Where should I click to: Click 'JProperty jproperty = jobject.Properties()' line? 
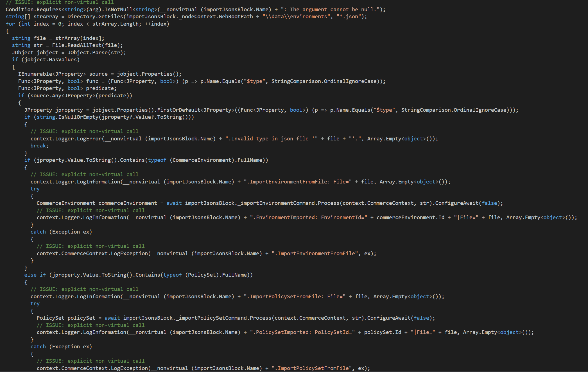click(x=271, y=110)
